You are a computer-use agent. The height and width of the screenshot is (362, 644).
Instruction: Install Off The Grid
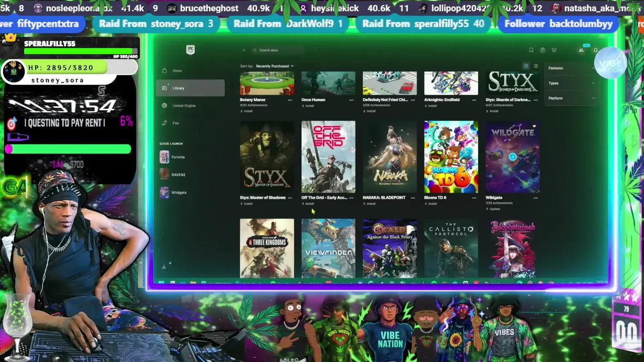click(307, 204)
